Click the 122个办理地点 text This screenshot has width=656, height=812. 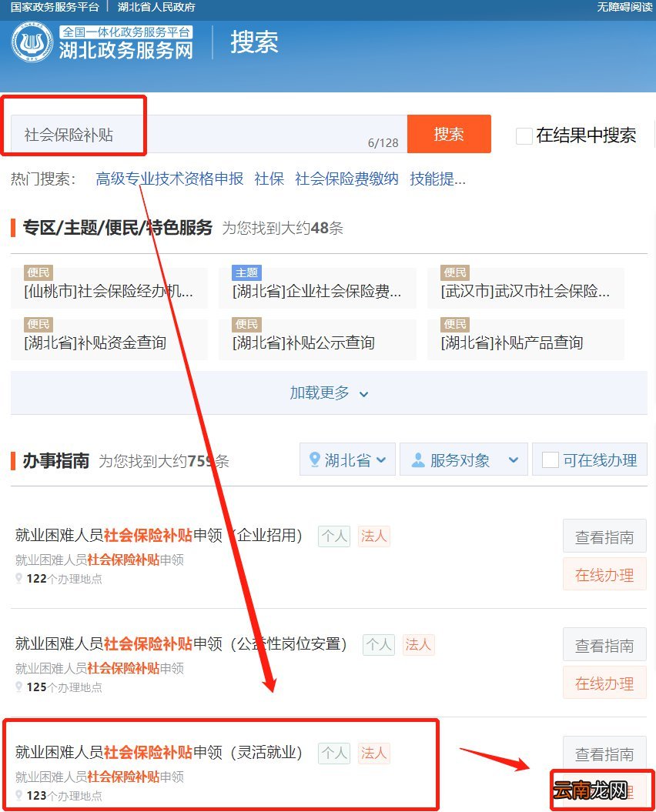pos(64,579)
